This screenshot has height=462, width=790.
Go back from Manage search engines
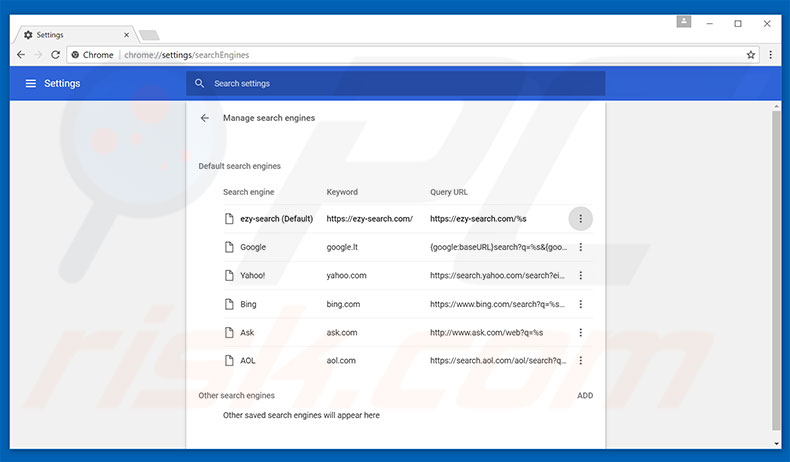click(205, 118)
